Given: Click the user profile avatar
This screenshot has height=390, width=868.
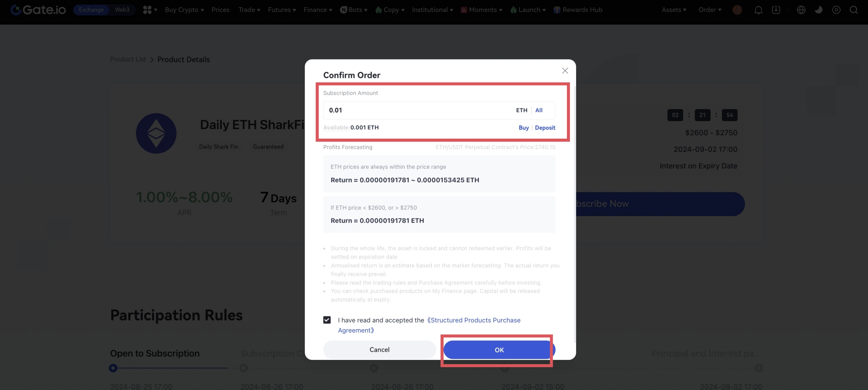Looking at the screenshot, I should point(737,10).
